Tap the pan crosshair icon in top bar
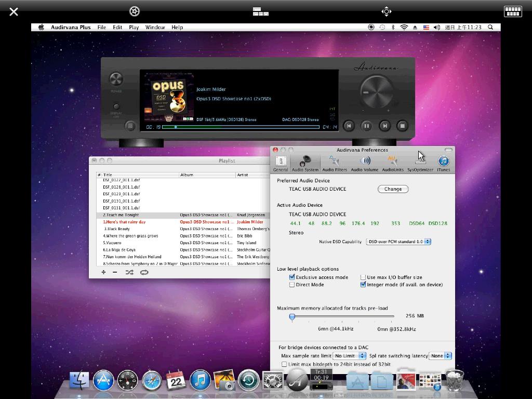The height and width of the screenshot is (399, 532). pos(387,11)
